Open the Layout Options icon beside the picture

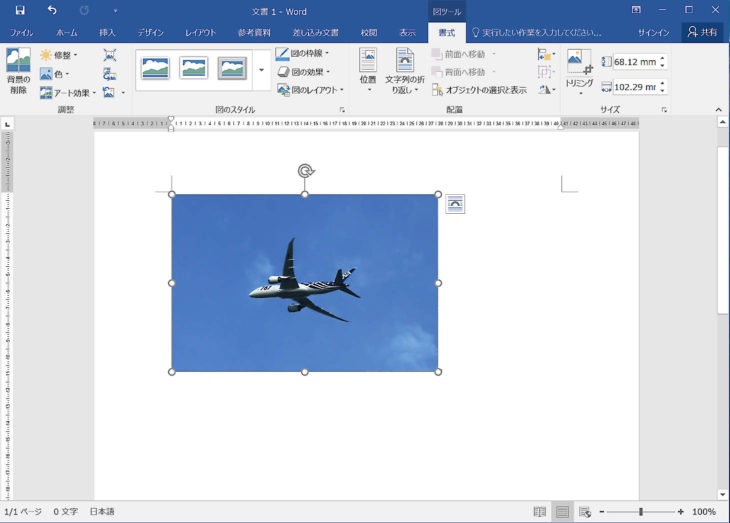point(455,204)
